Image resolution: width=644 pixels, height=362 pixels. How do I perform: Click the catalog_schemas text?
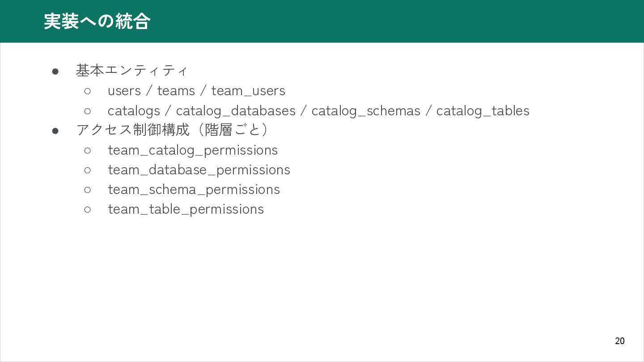point(366,111)
